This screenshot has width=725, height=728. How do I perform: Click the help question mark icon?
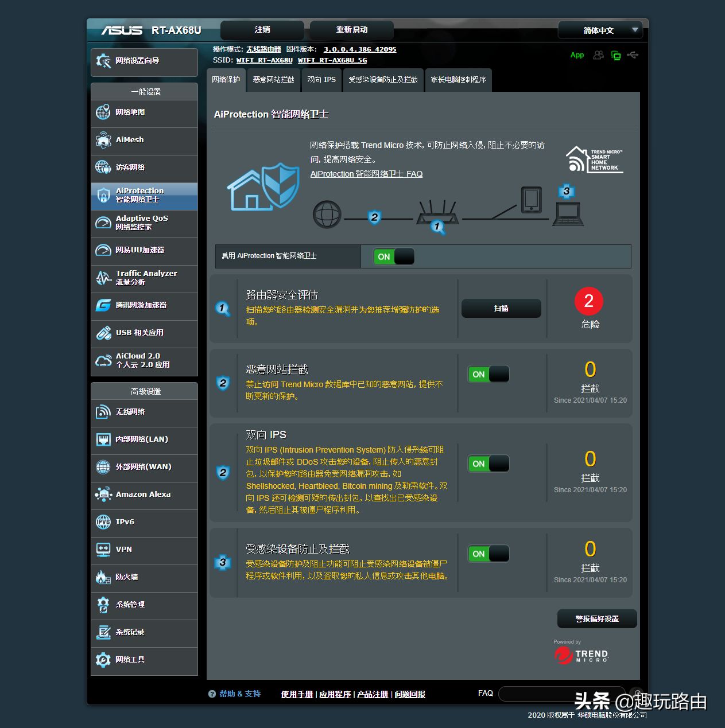(x=212, y=694)
